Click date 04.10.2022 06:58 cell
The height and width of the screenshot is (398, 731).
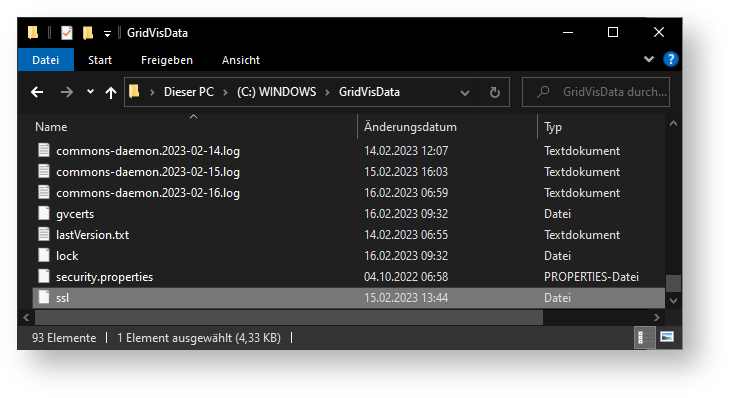(406, 277)
